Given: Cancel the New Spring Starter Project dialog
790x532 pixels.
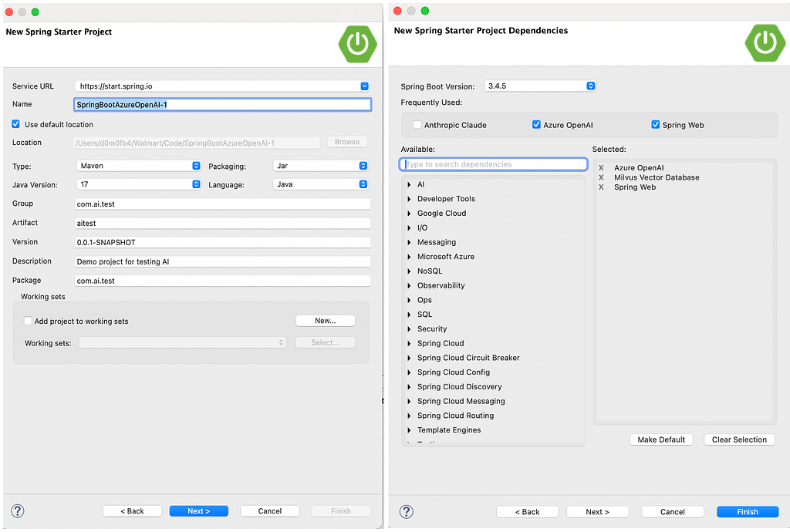Looking at the screenshot, I should coord(269,511).
